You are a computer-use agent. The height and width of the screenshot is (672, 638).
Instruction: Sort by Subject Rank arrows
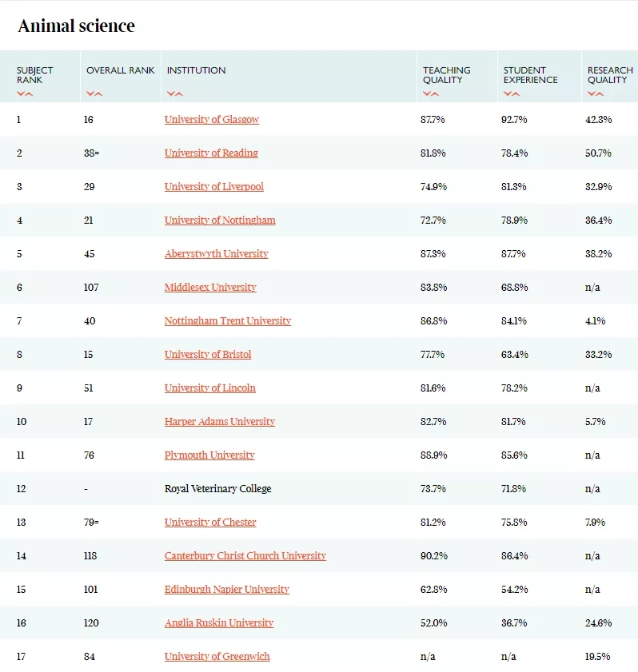tap(25, 93)
